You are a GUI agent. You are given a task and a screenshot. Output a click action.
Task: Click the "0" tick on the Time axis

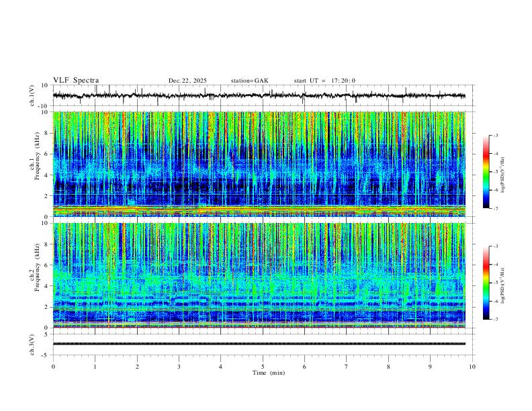[x=53, y=367]
